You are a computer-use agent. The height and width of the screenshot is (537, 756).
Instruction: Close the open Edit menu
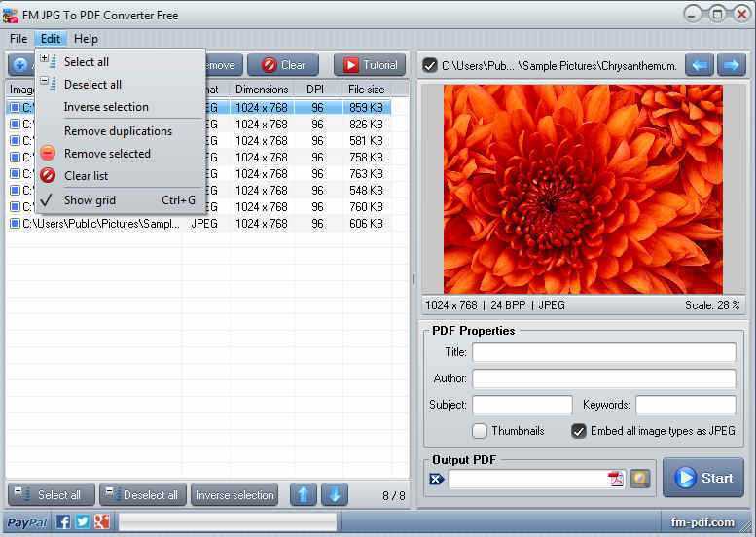coord(51,39)
